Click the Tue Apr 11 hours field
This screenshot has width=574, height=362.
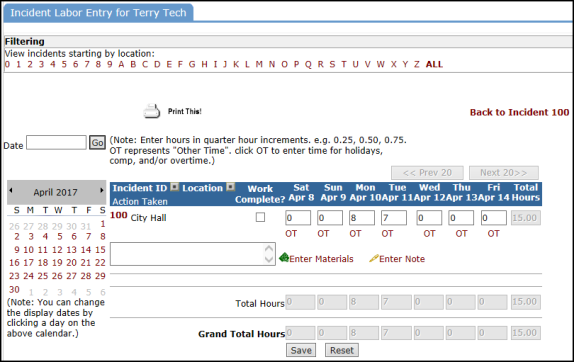click(394, 218)
